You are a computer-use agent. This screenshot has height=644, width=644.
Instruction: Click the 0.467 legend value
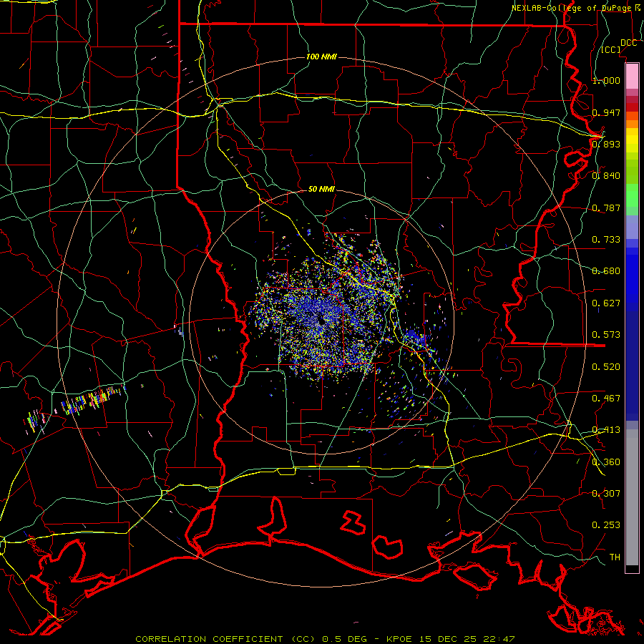606,398
